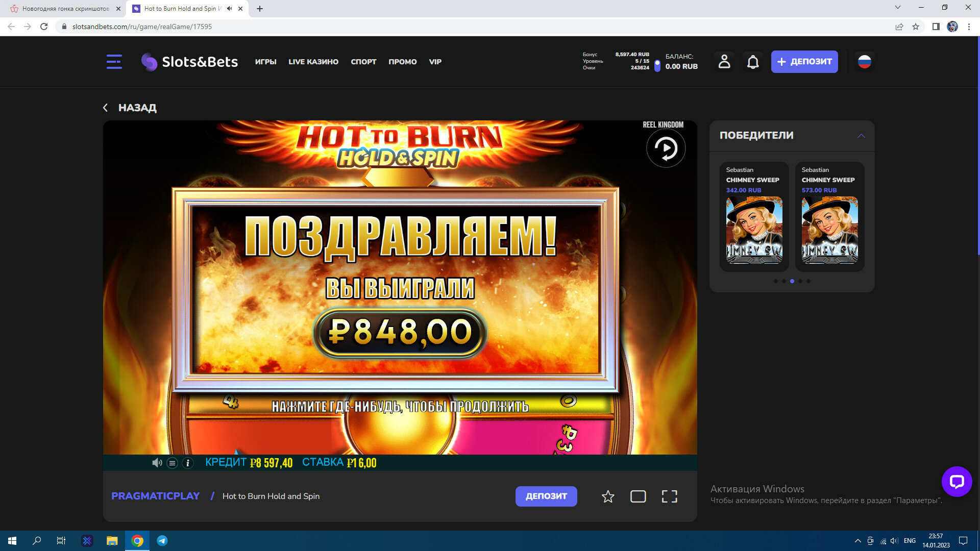Add game to favorites with star

click(x=607, y=496)
